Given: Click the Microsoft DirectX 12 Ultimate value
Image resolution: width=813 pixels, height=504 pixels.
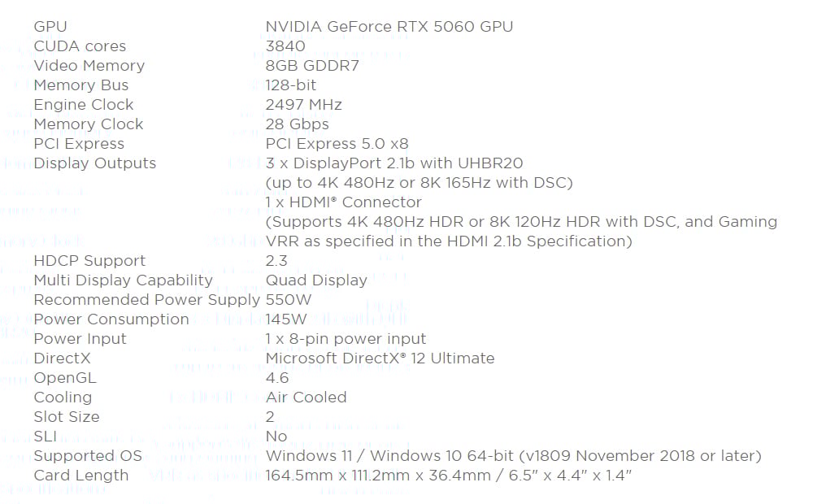Looking at the screenshot, I should [x=380, y=358].
